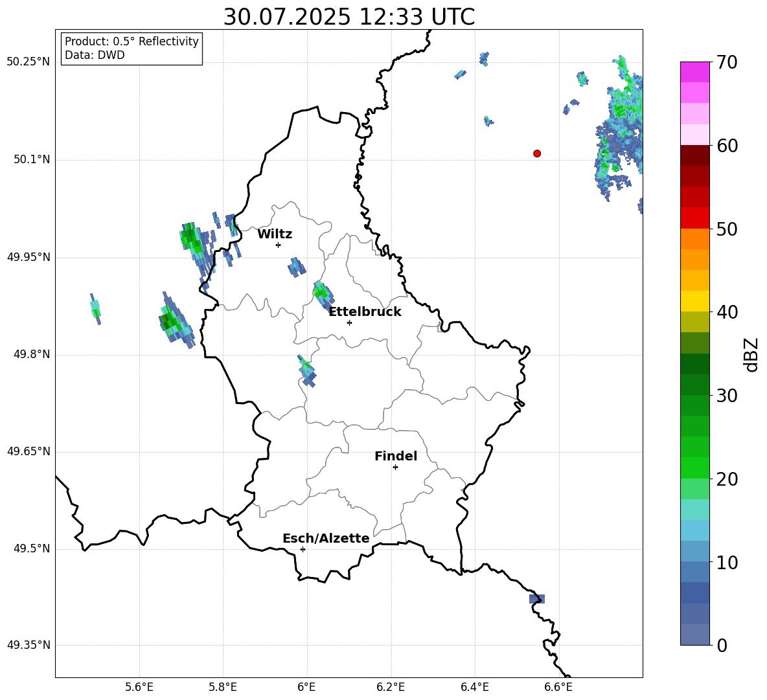Click the red radar site dot
The width and height of the screenshot is (767, 700).
click(537, 153)
